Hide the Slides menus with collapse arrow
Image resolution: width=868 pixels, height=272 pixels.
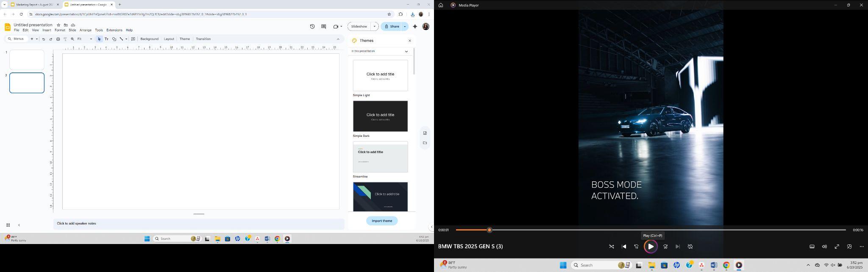pos(338,39)
